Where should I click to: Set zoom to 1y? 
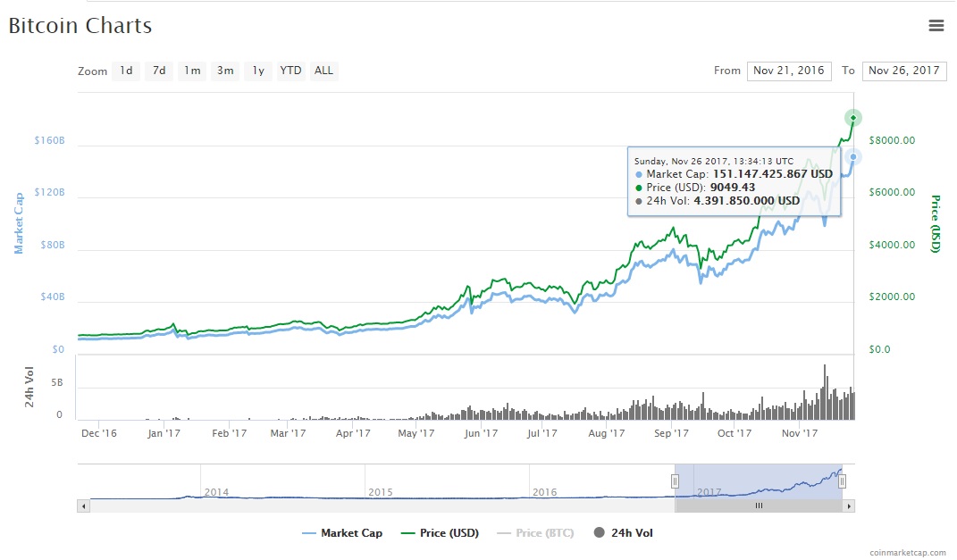click(258, 71)
